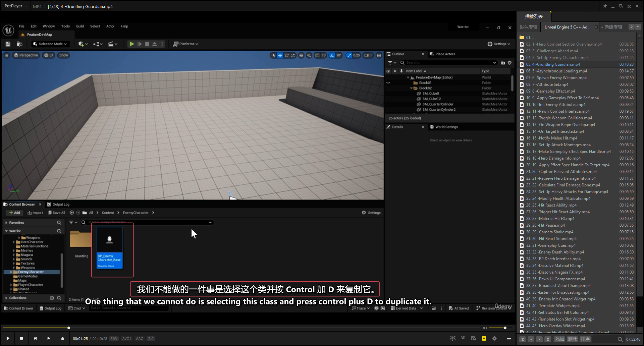Collapse the Block02 folder in Outliner

[411, 88]
